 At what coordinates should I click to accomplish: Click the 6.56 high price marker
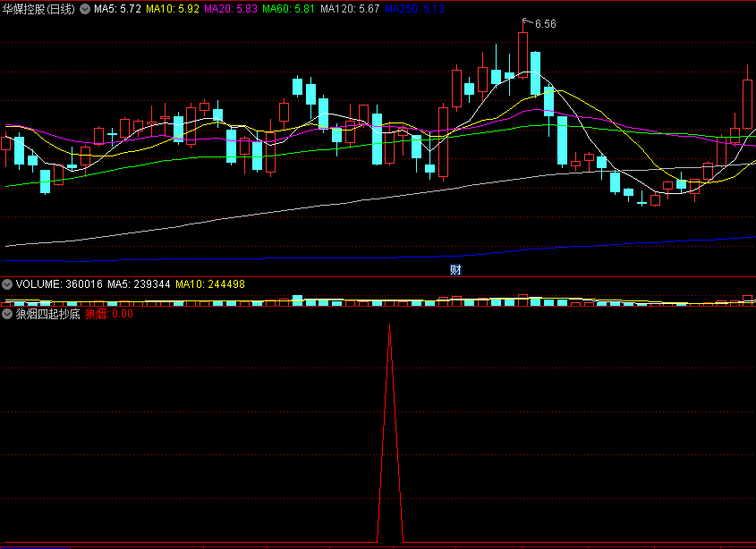[x=545, y=23]
